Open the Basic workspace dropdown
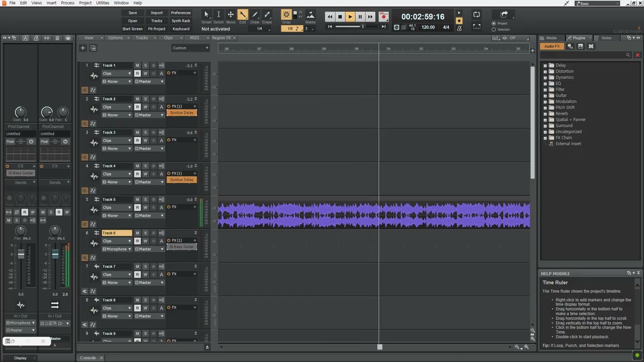The height and width of the screenshot is (362, 644). pos(597,4)
